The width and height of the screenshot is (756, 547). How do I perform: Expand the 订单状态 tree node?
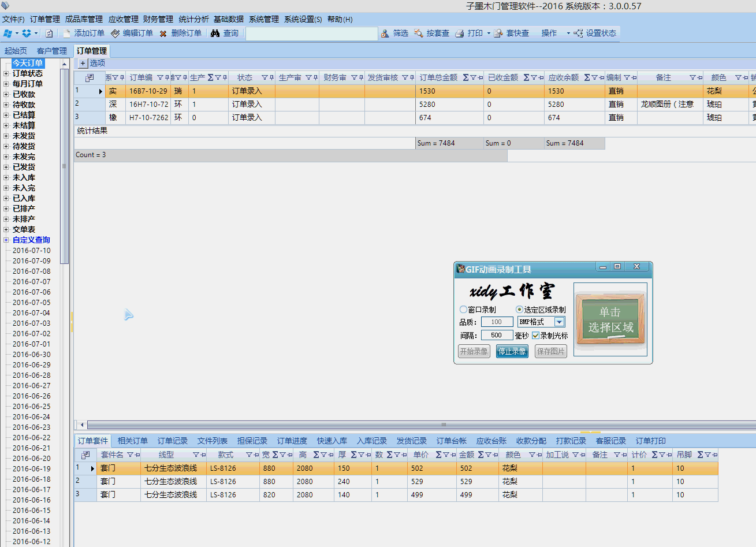pos(6,74)
